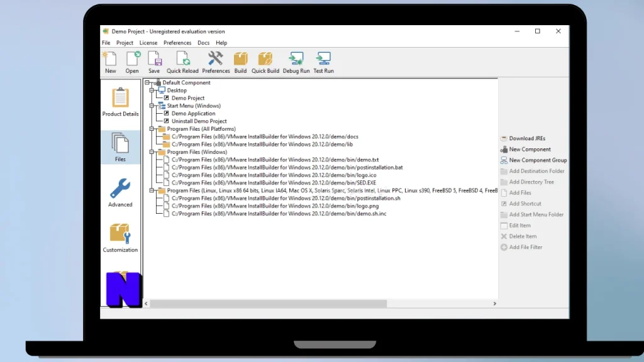Select the Uninstall Demo Project shortcut
The image size is (644, 362).
tap(199, 121)
